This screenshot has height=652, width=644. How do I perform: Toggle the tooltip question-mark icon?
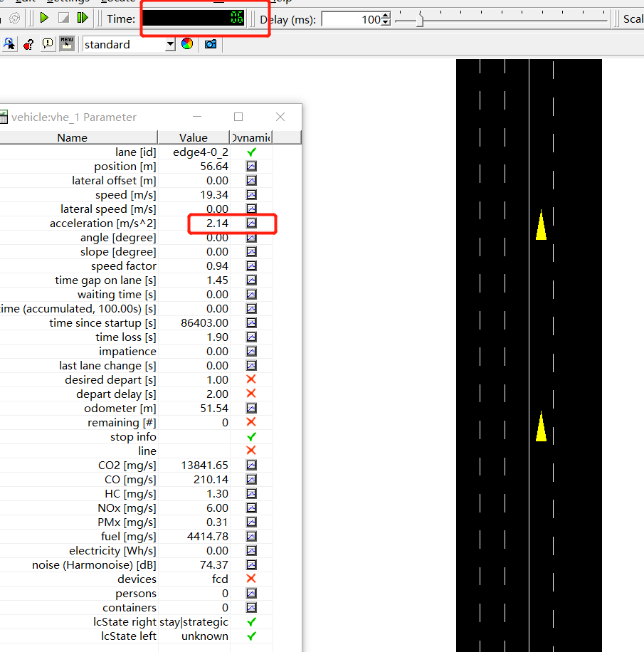[x=28, y=43]
